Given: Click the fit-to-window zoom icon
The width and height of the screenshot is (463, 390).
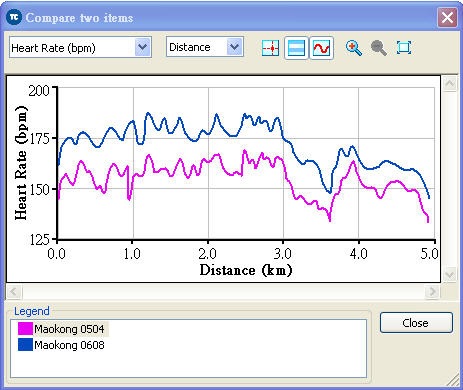Looking at the screenshot, I should point(404,48).
